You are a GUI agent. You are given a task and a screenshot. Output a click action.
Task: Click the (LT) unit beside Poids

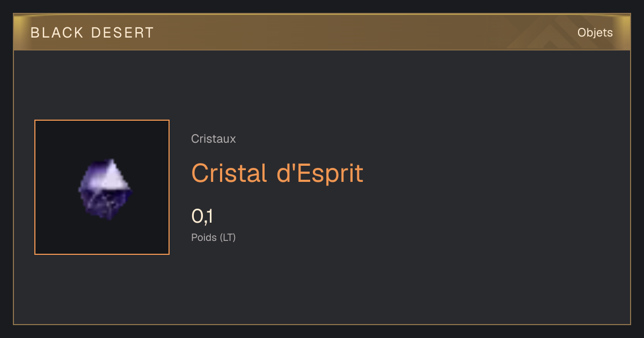(x=228, y=237)
